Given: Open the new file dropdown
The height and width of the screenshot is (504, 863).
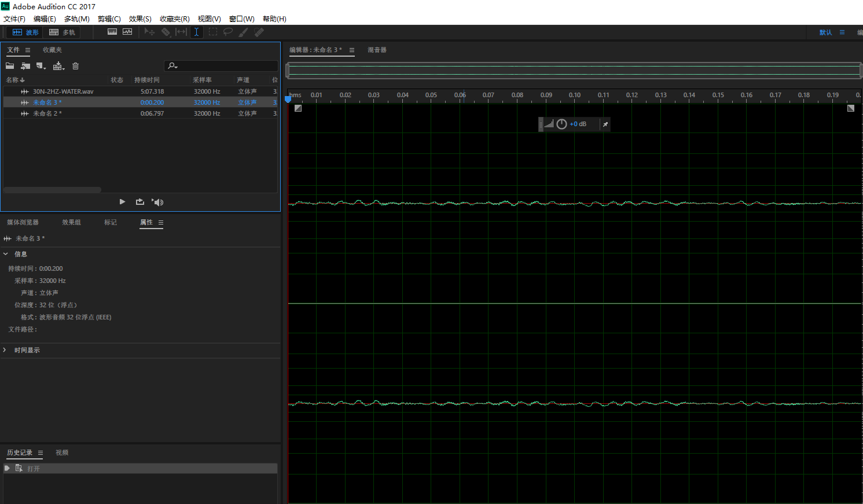Looking at the screenshot, I should pos(41,66).
